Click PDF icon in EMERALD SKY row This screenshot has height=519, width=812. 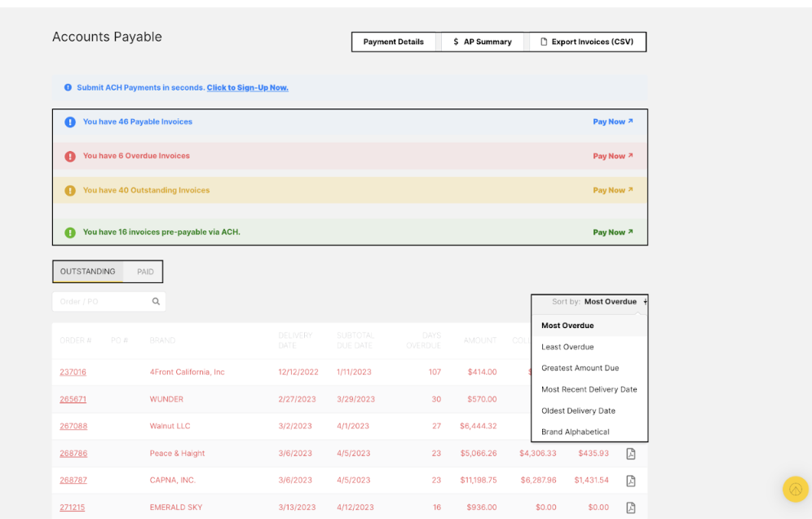click(630, 508)
